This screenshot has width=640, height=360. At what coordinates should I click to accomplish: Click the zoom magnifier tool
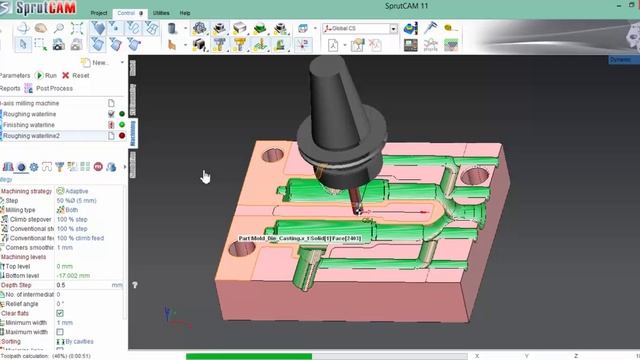[59, 28]
